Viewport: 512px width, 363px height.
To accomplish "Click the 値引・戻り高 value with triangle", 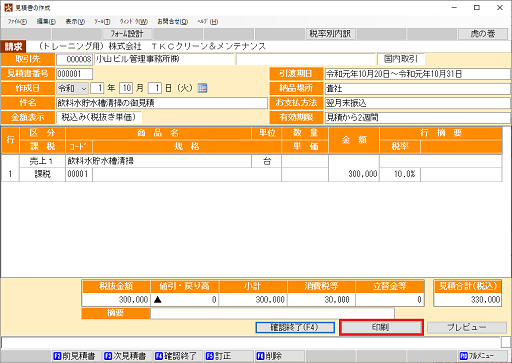I will [184, 300].
